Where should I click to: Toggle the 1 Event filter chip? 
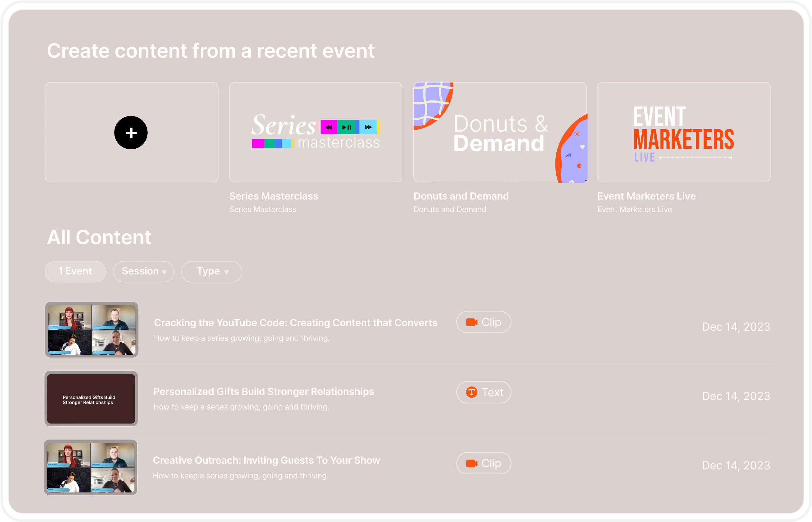coord(75,271)
